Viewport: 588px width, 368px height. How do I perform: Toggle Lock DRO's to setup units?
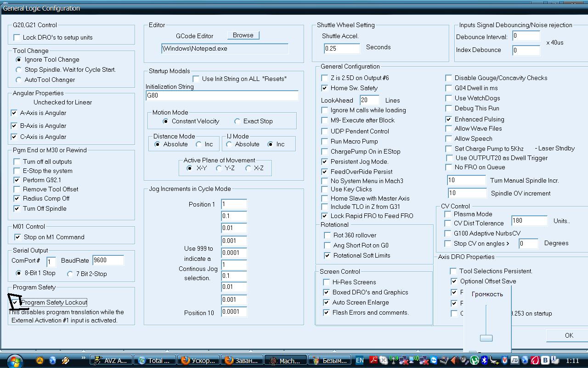17,37
